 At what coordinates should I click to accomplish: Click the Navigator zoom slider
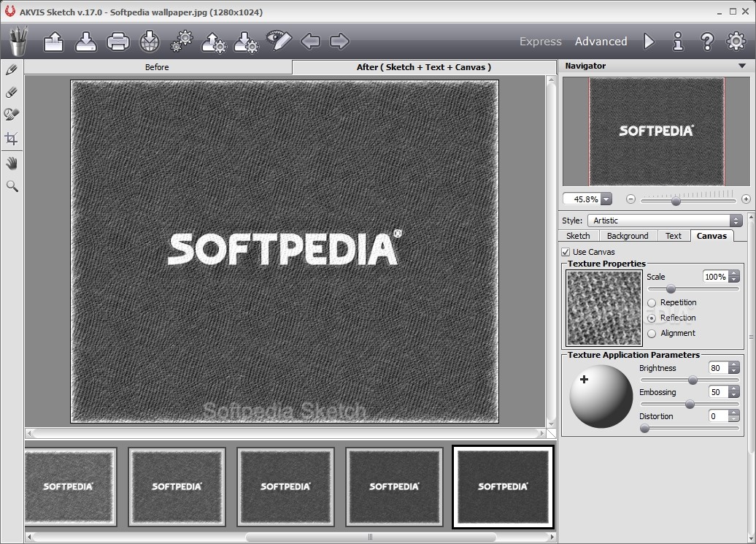pyautogui.click(x=688, y=200)
